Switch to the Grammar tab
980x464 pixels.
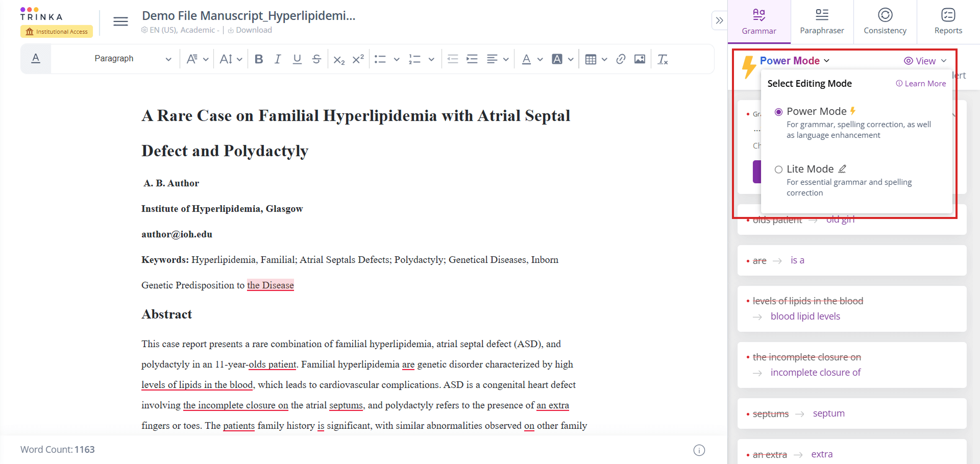click(x=759, y=21)
